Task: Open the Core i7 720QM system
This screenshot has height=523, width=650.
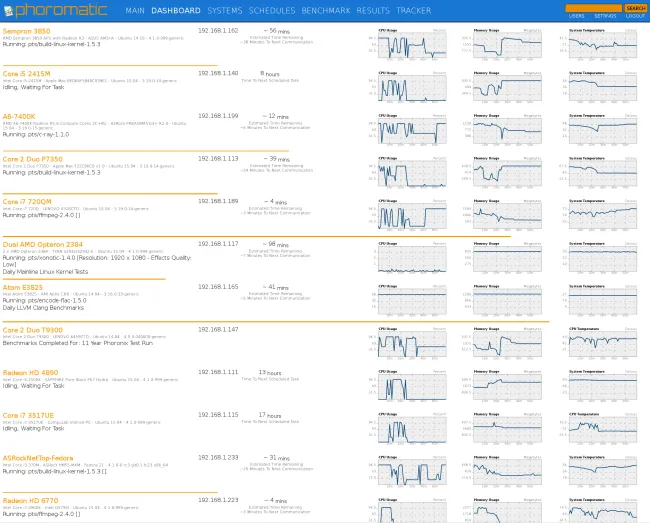Action: click(27, 202)
